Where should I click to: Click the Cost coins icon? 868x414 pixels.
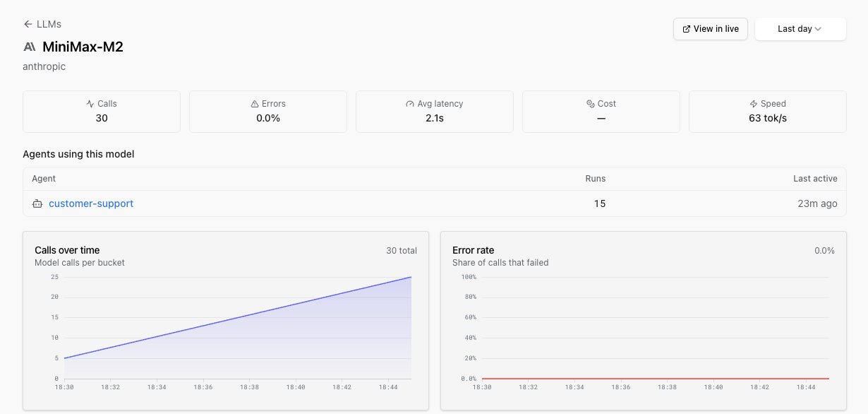pos(591,104)
